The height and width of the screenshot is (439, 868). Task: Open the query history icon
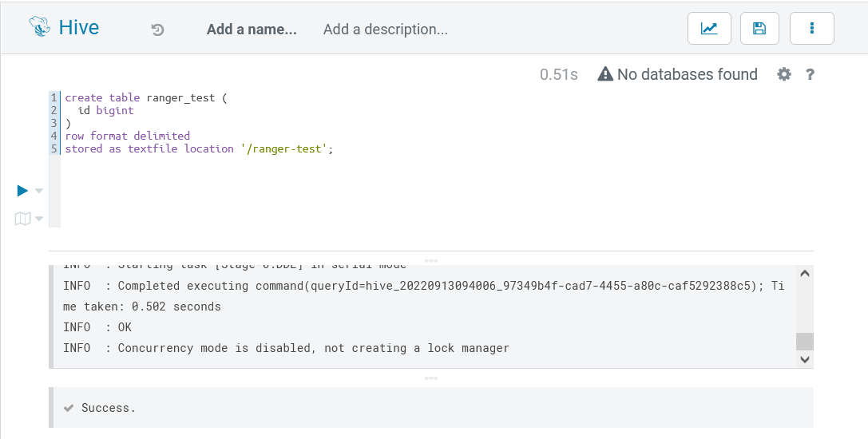[158, 30]
